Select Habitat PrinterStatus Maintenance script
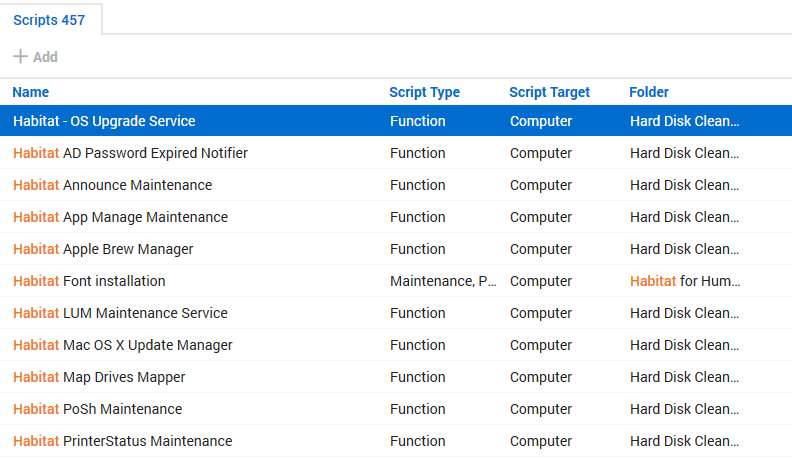 [x=123, y=441]
